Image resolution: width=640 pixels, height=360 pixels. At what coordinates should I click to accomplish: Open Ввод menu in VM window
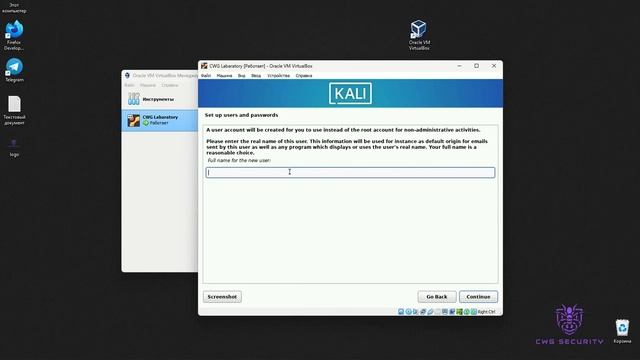point(256,76)
